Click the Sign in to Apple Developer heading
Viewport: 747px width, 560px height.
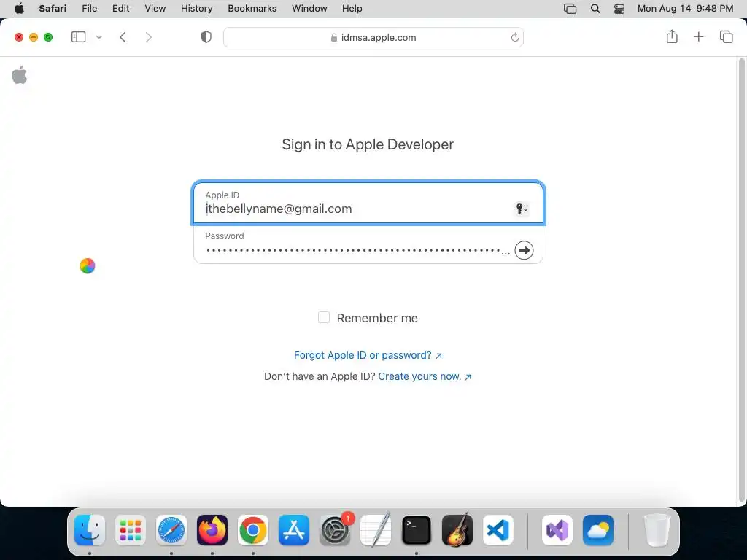click(x=368, y=144)
